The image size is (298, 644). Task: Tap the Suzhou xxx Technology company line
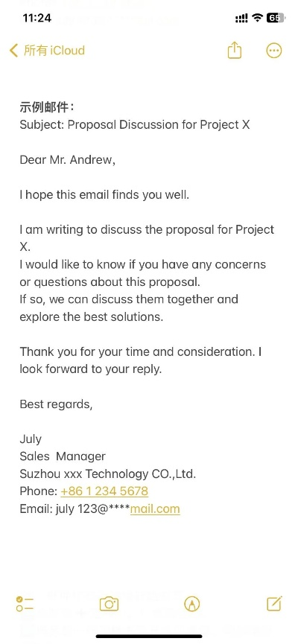pyautogui.click(x=108, y=474)
